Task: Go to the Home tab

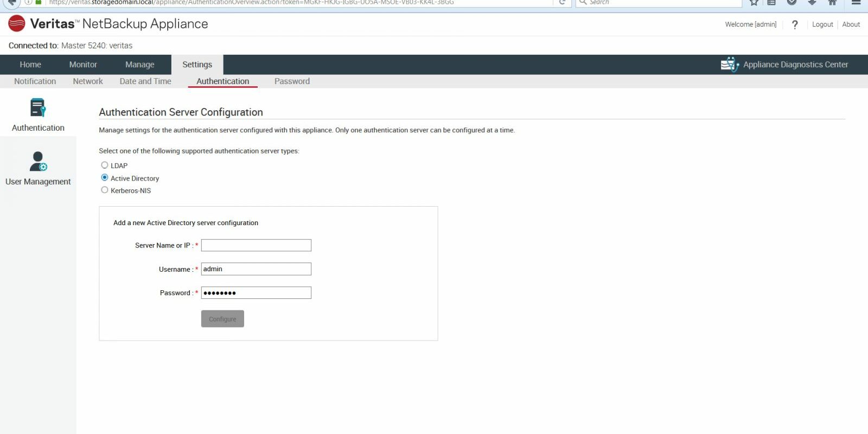Action: click(30, 65)
